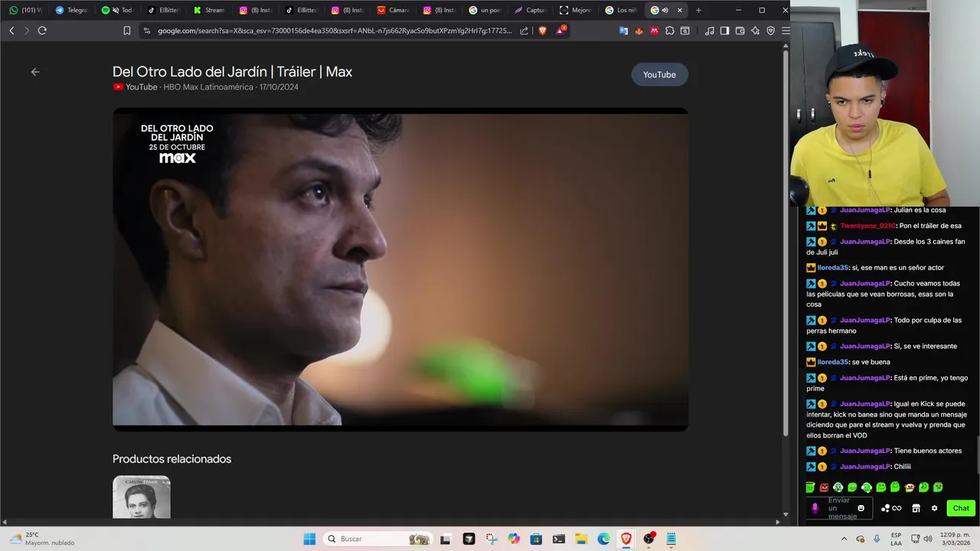Click the 'Enviar un mensaje' chat input

[840, 508]
